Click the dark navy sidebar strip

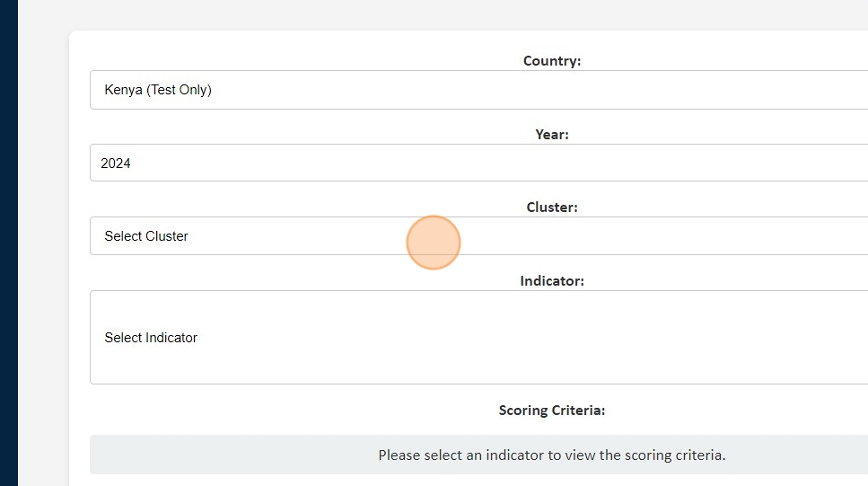point(8,243)
